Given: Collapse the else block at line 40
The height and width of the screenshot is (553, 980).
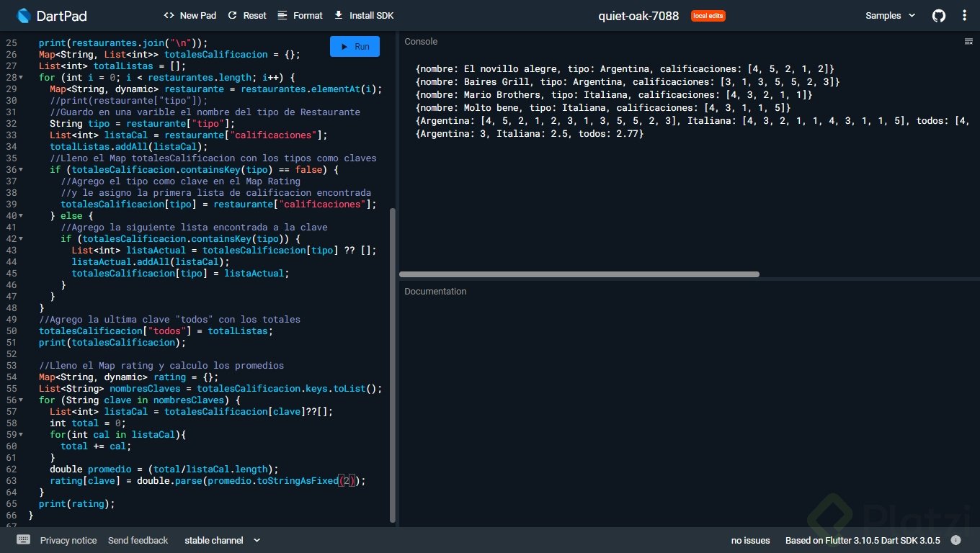Looking at the screenshot, I should click(20, 216).
